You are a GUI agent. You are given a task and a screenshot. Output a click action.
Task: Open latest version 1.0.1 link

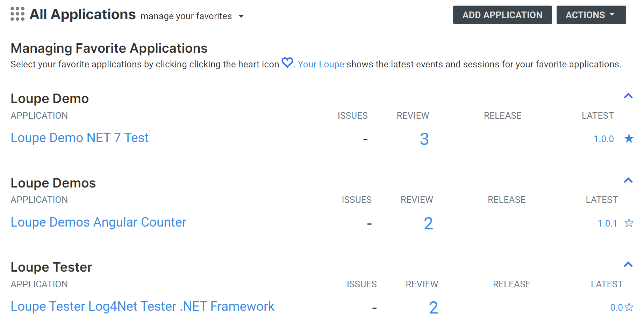(x=608, y=223)
